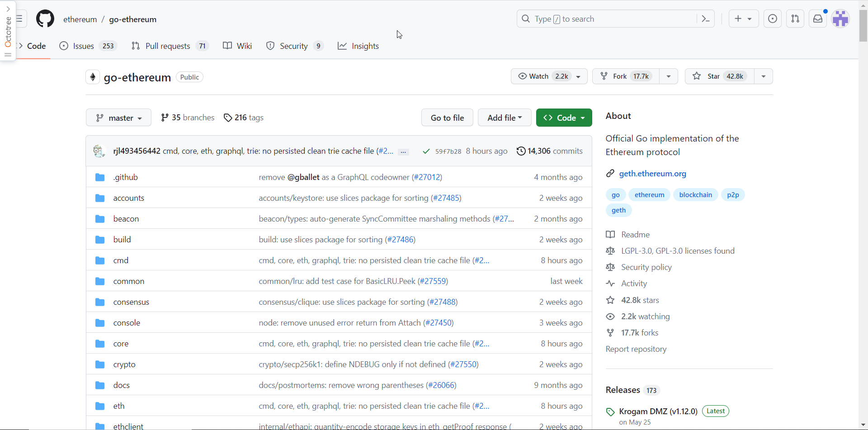This screenshot has width=868, height=430.
Task: Open the Pull requests shortcut icon in the header
Action: click(795, 19)
